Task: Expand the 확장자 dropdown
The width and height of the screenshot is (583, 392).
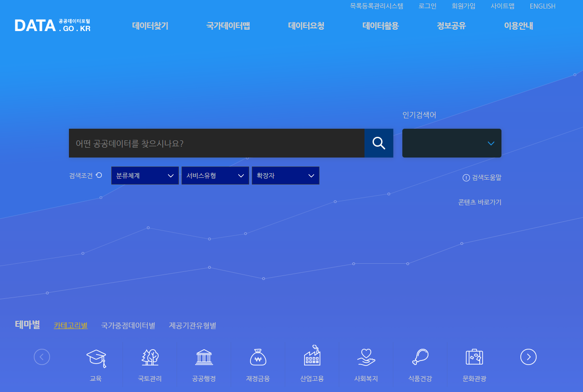Action: tap(286, 176)
